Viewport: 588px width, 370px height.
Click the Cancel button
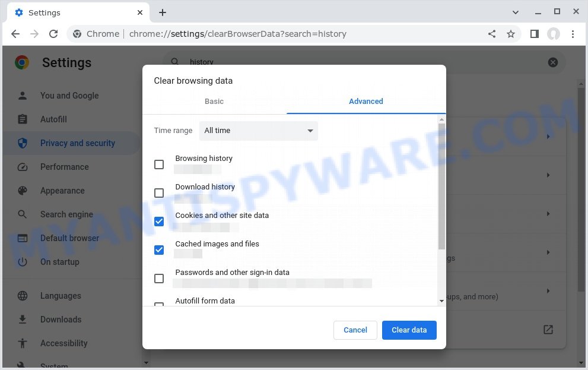(355, 330)
